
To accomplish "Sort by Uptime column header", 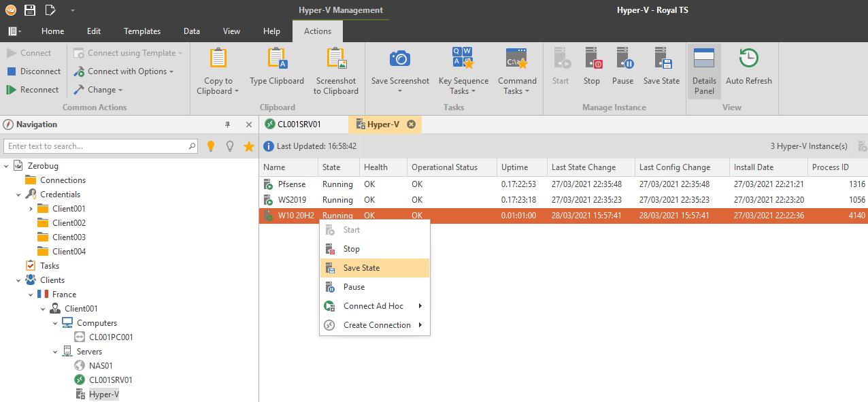I will click(522, 167).
